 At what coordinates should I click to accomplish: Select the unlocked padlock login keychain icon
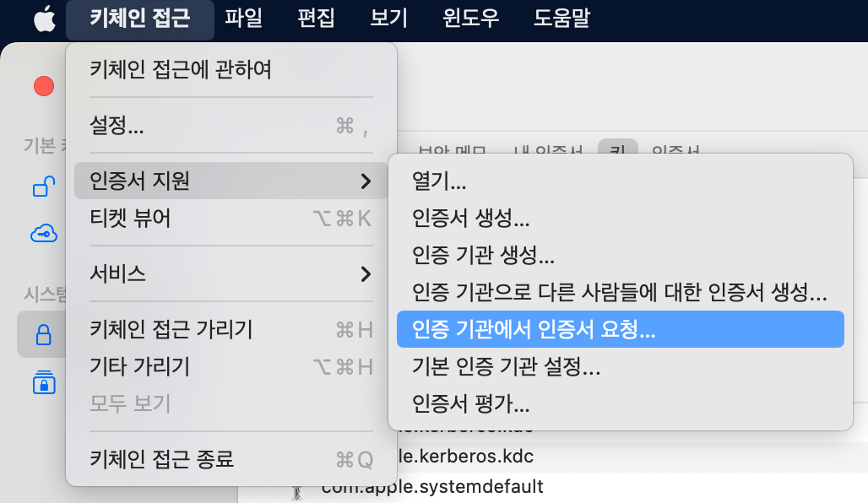click(44, 187)
